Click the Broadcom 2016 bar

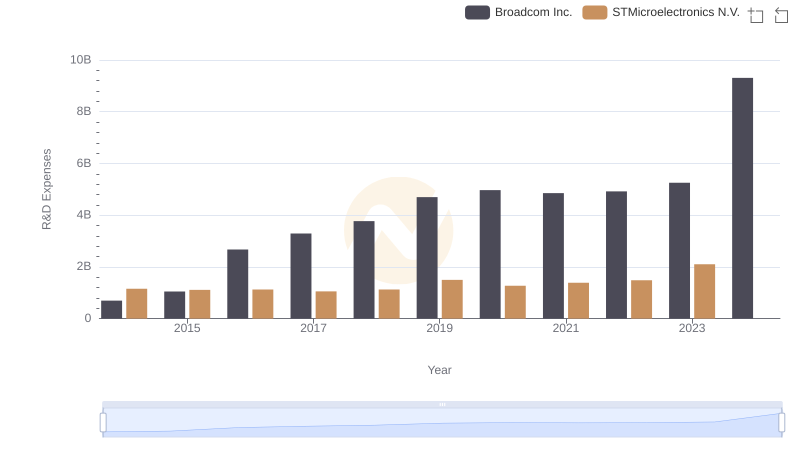click(238, 284)
